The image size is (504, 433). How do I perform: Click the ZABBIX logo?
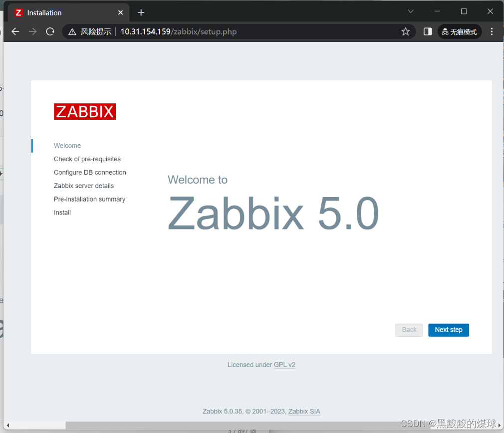(84, 111)
